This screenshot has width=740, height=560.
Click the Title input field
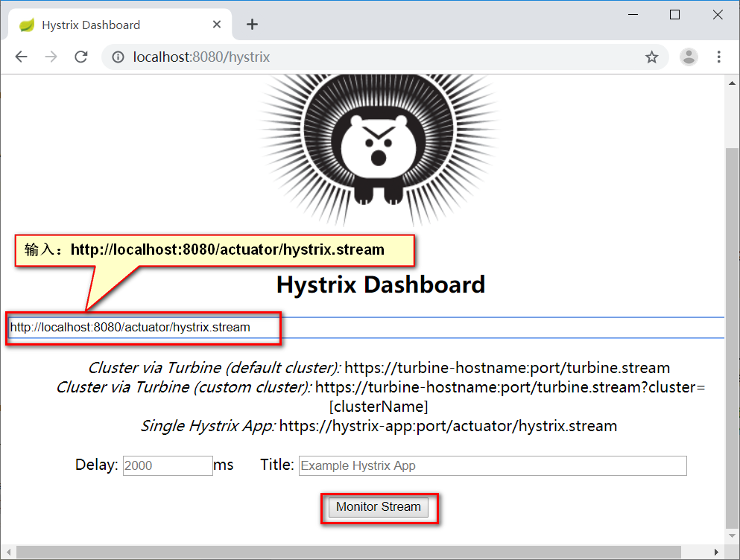493,465
